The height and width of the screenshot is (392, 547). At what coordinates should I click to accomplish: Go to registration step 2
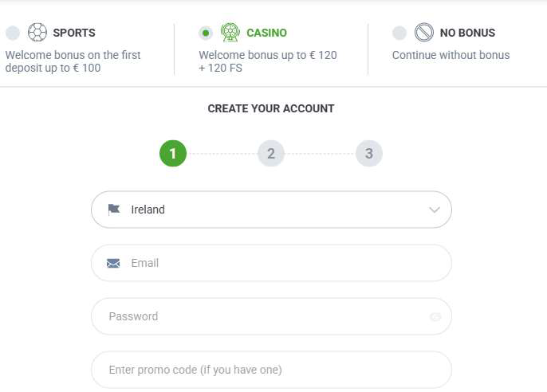[x=271, y=153]
